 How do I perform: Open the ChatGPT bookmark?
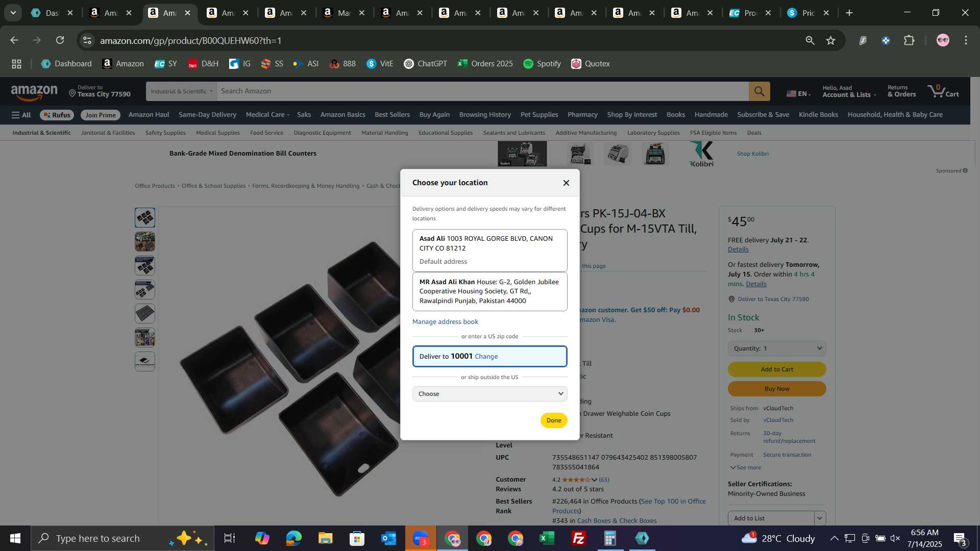pyautogui.click(x=425, y=64)
